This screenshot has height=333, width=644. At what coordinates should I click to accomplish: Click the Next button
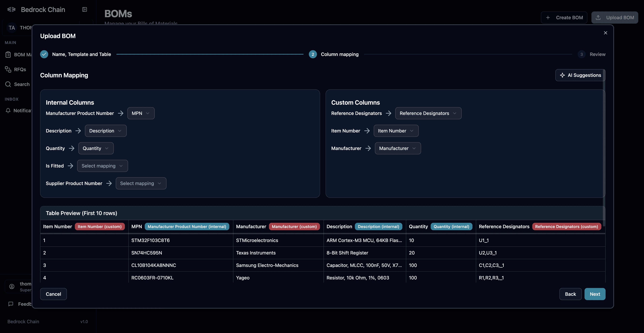[594, 294]
